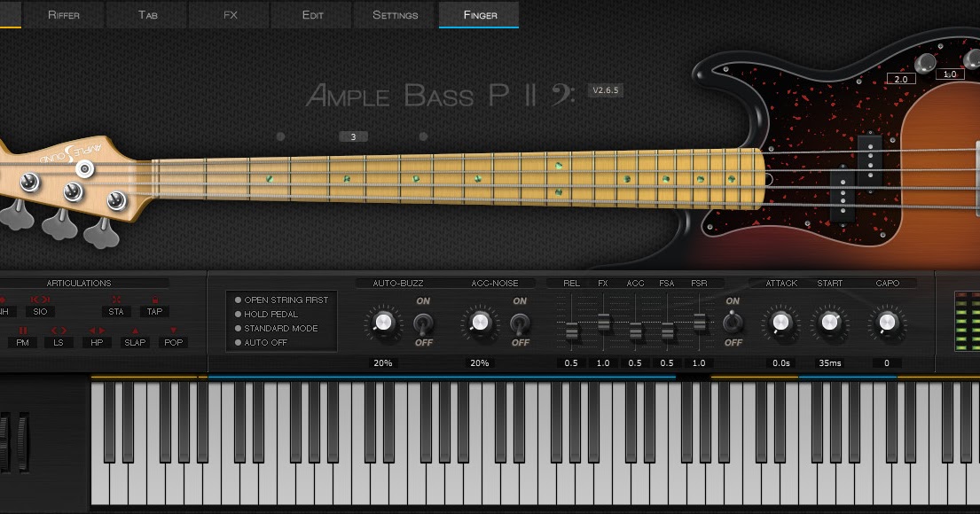Image resolution: width=980 pixels, height=514 pixels.
Task: Click the Auto-Buzz knob
Action: [x=382, y=323]
